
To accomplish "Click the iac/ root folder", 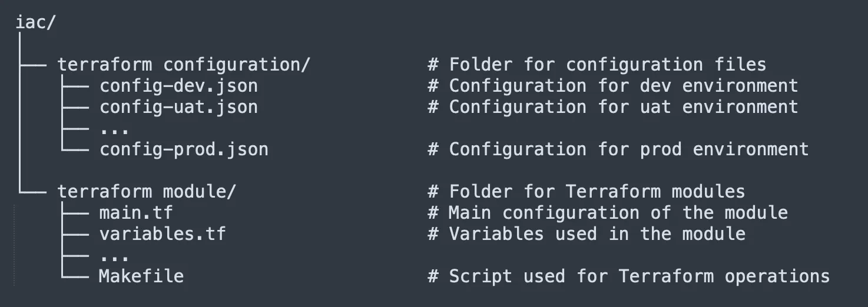I will [x=35, y=22].
